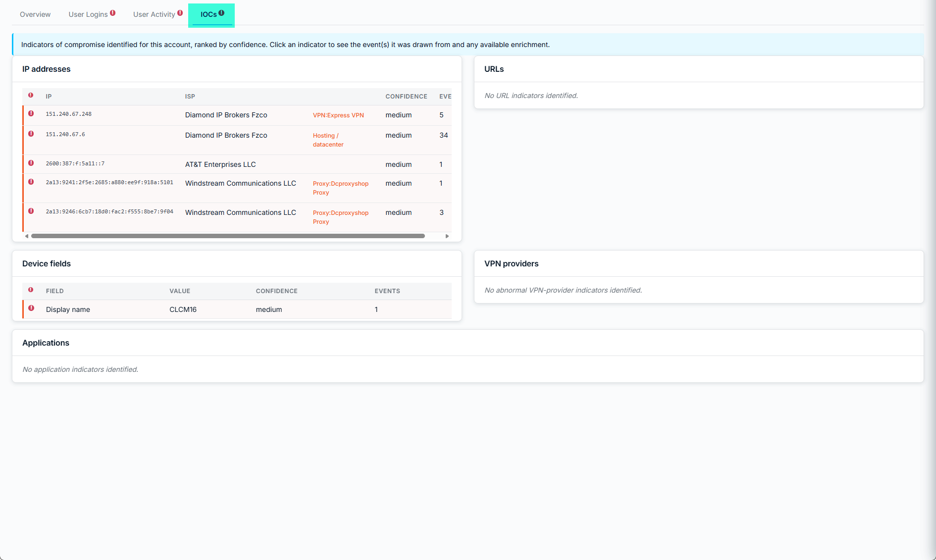
Task: Click alert icon for 2a13:9246 address row
Action: click(x=31, y=211)
